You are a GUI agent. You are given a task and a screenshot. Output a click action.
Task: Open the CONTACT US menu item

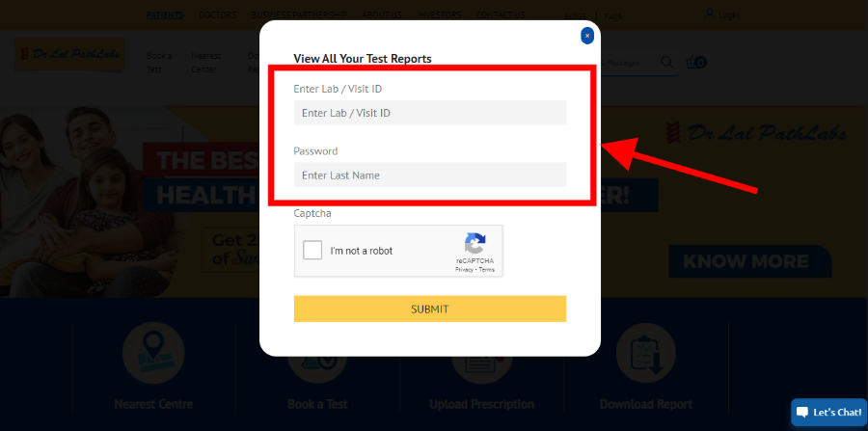[501, 14]
